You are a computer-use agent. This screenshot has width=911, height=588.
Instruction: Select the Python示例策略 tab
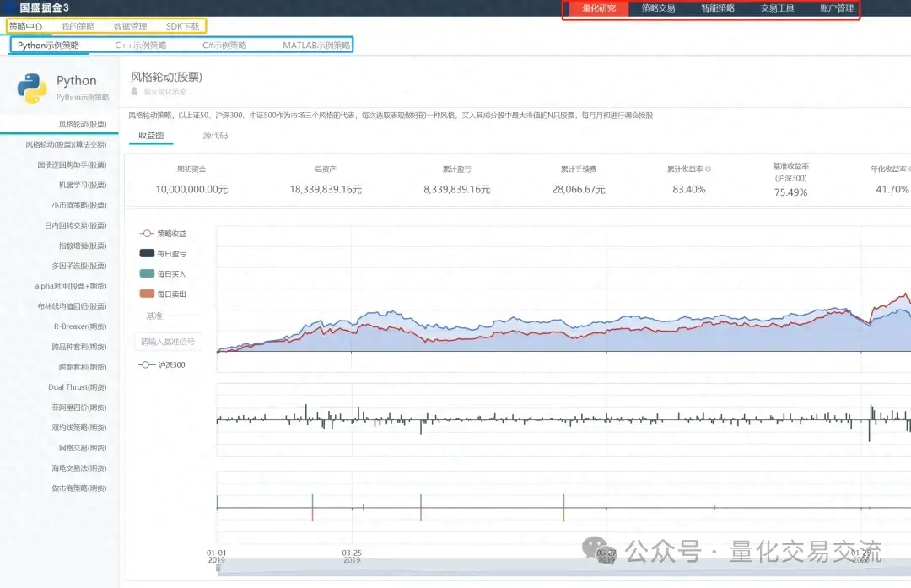(48, 46)
